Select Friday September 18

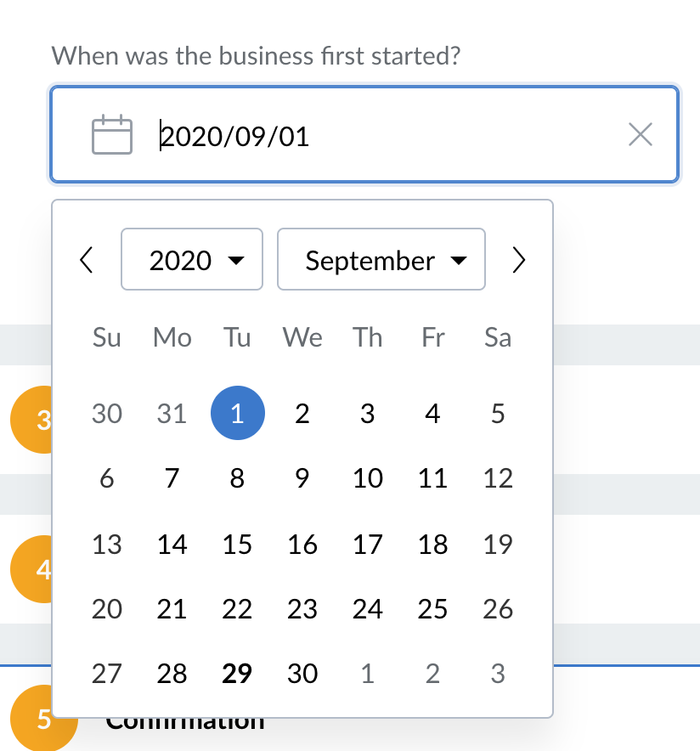[433, 545]
